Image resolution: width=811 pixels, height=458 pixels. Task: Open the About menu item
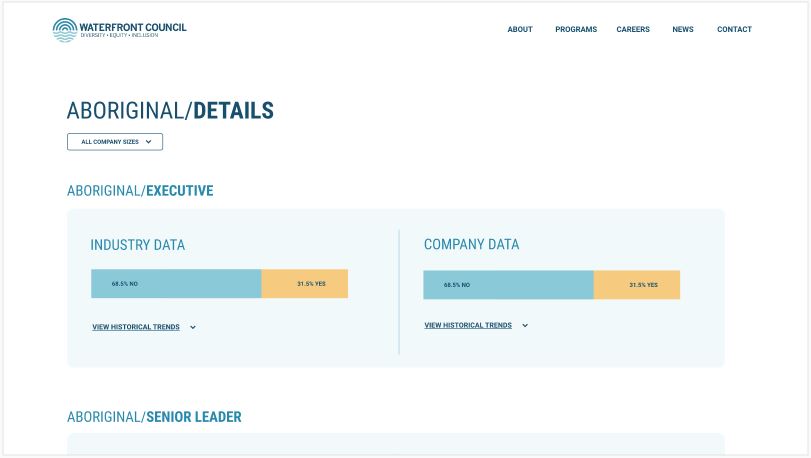520,30
